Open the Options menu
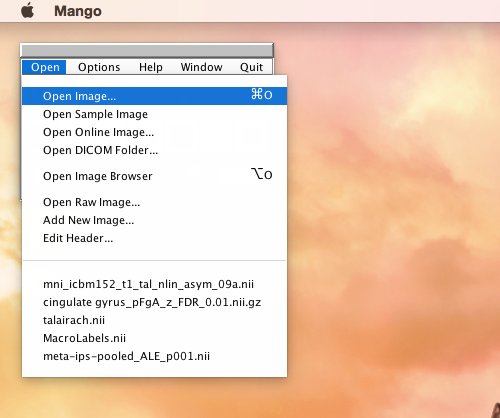 click(99, 67)
